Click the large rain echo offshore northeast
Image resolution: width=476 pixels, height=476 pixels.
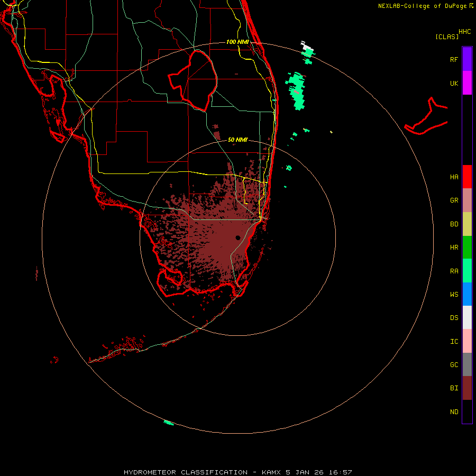[x=296, y=91]
